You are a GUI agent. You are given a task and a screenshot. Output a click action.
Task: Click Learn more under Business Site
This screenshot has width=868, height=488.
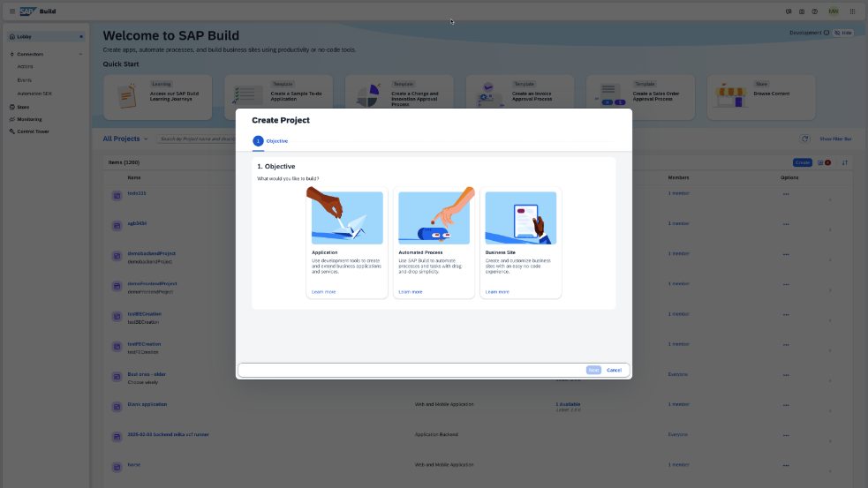[x=497, y=291]
